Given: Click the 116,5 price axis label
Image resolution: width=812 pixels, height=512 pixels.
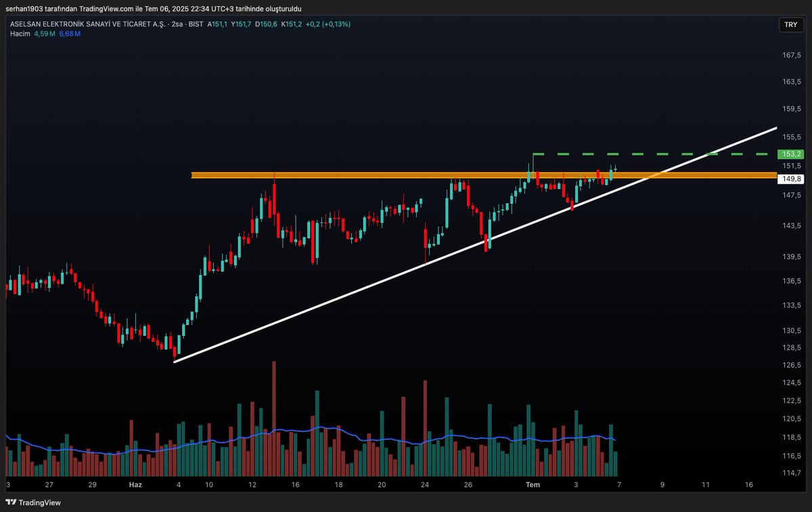Looking at the screenshot, I should pos(791,456).
